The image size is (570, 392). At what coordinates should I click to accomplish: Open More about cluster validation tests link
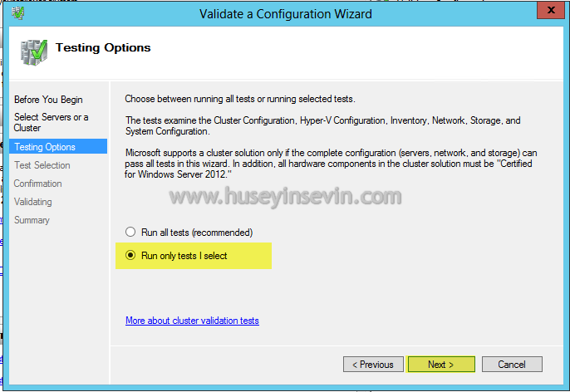pos(192,321)
